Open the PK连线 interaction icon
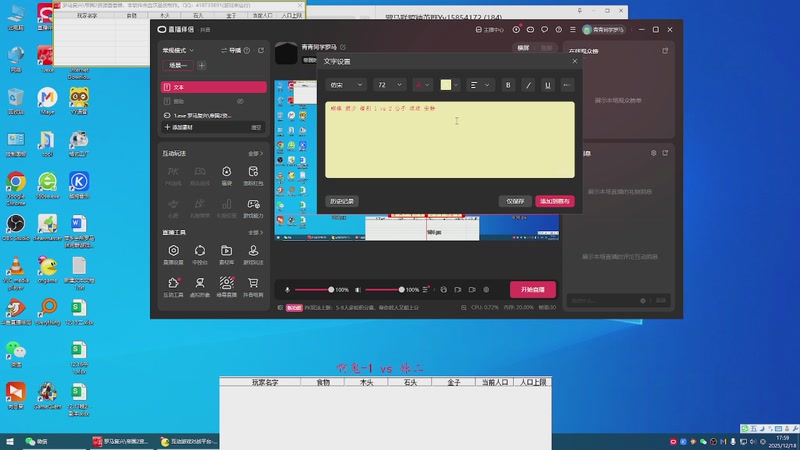This screenshot has height=450, width=800. [x=173, y=176]
